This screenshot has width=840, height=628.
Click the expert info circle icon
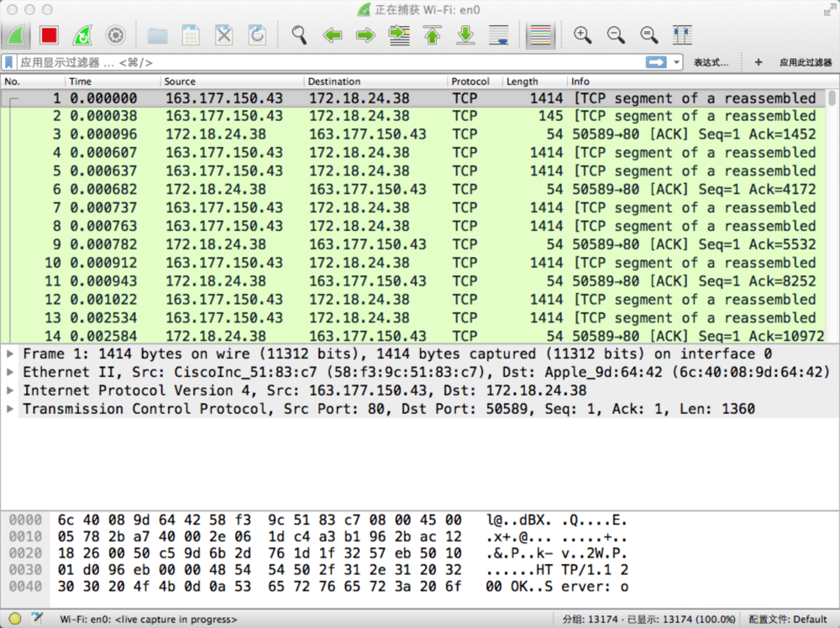pyautogui.click(x=15, y=619)
